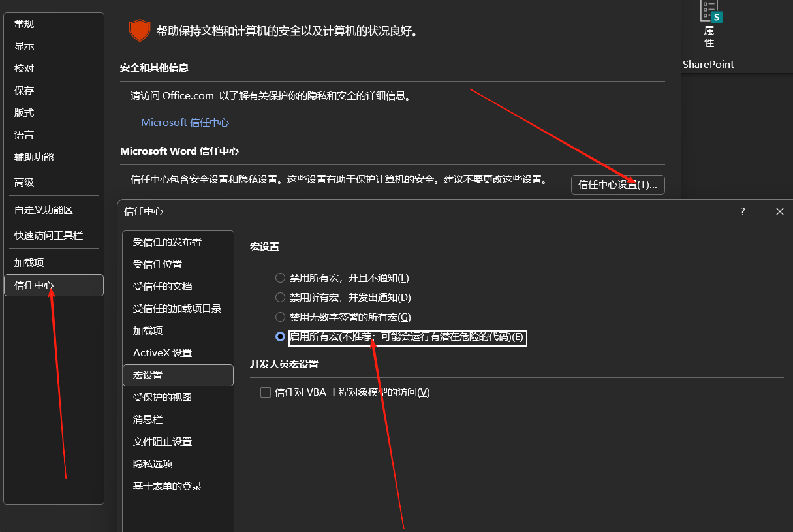
Task: Open the 辅助功能 options category
Action: point(54,157)
